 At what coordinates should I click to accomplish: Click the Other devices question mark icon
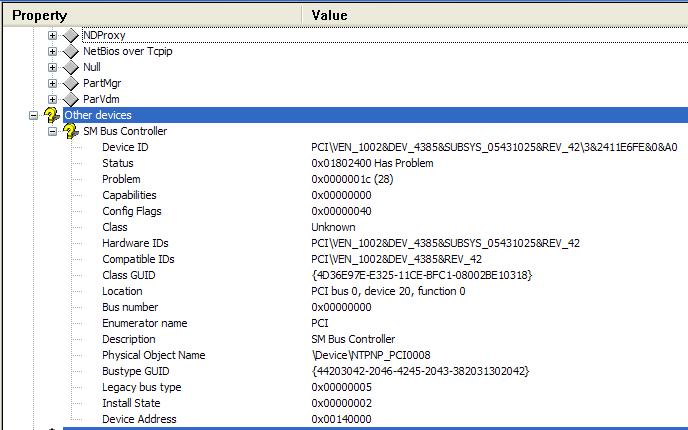(52, 115)
